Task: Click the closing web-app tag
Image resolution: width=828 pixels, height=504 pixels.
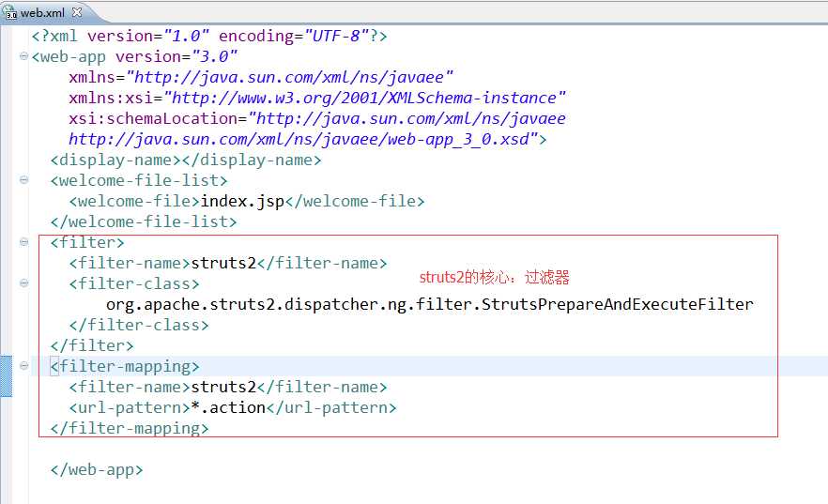Action: click(x=97, y=469)
